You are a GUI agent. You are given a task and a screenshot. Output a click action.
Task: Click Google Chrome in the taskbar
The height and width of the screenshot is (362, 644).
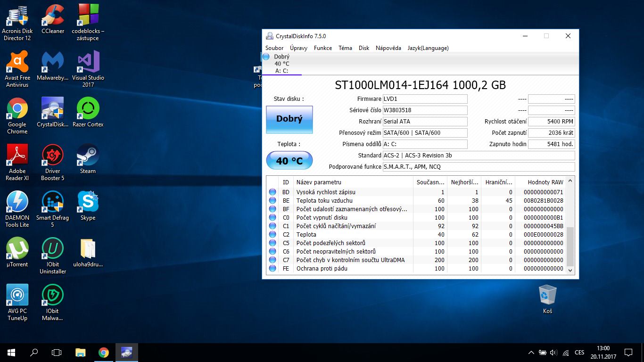pyautogui.click(x=104, y=353)
